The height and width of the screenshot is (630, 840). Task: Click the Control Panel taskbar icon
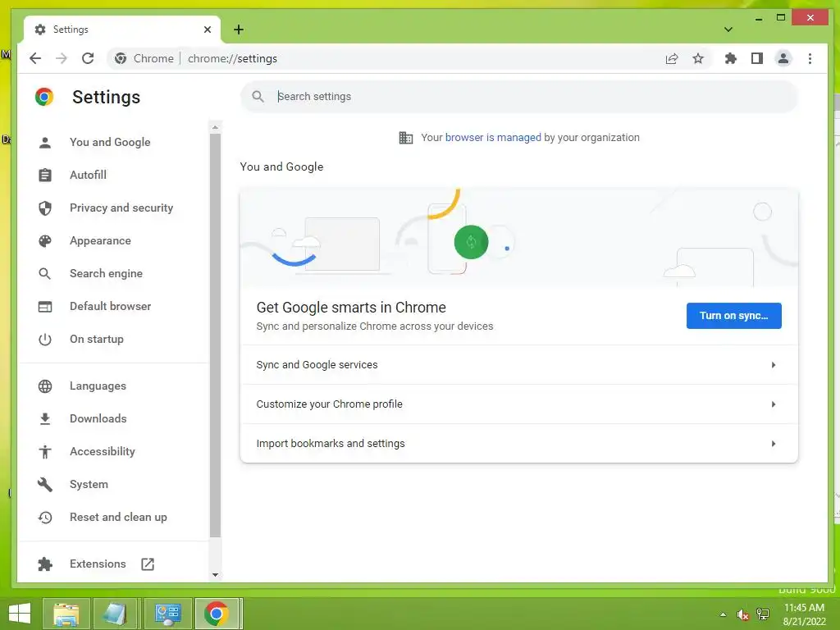click(167, 614)
